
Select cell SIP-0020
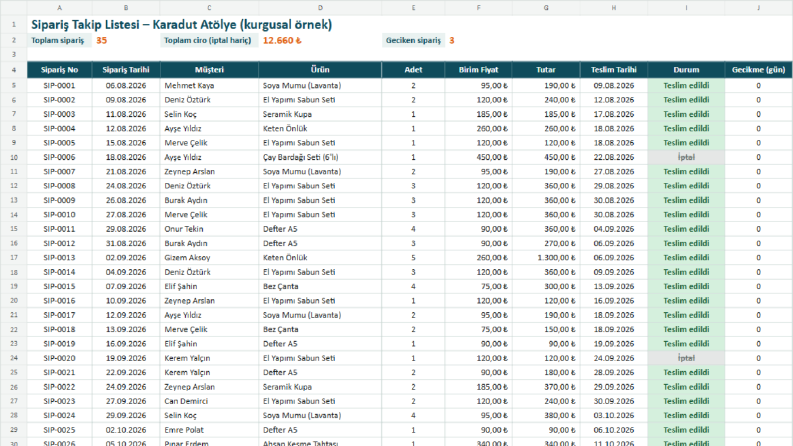59,358
